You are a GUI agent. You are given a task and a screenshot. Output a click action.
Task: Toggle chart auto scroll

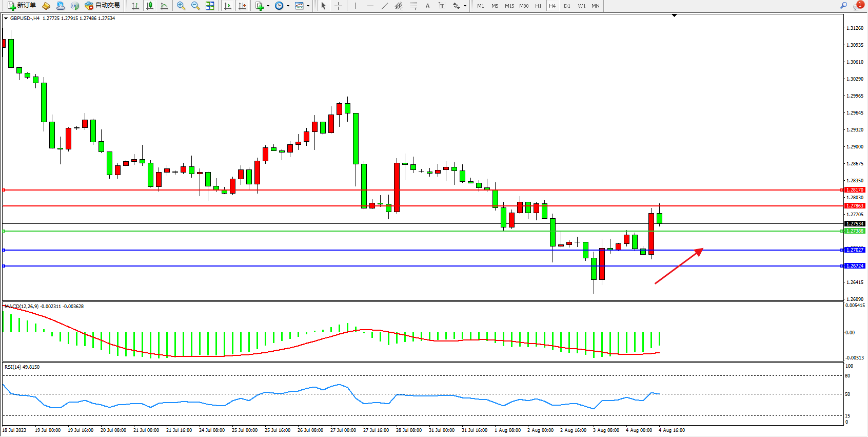(228, 6)
